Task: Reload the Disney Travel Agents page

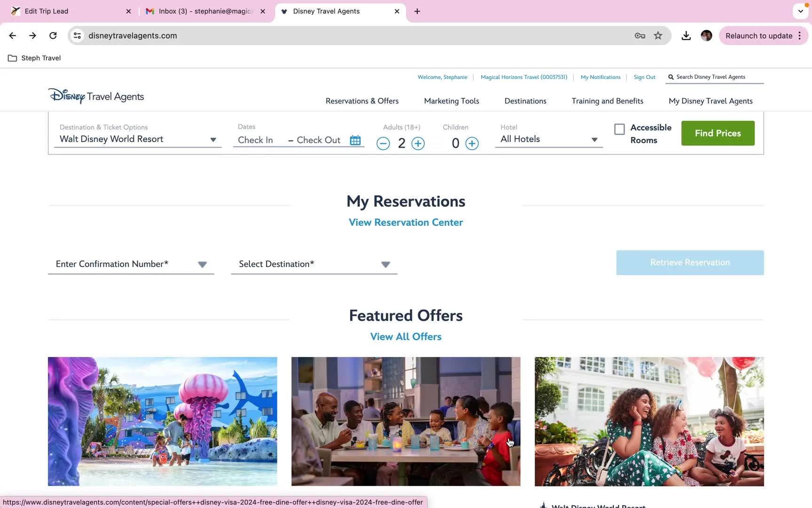Action: click(53, 36)
